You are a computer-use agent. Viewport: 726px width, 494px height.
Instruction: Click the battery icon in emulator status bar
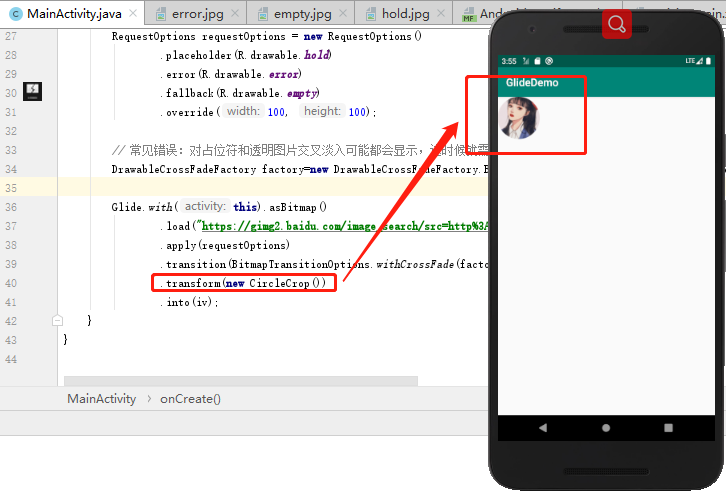(708, 61)
